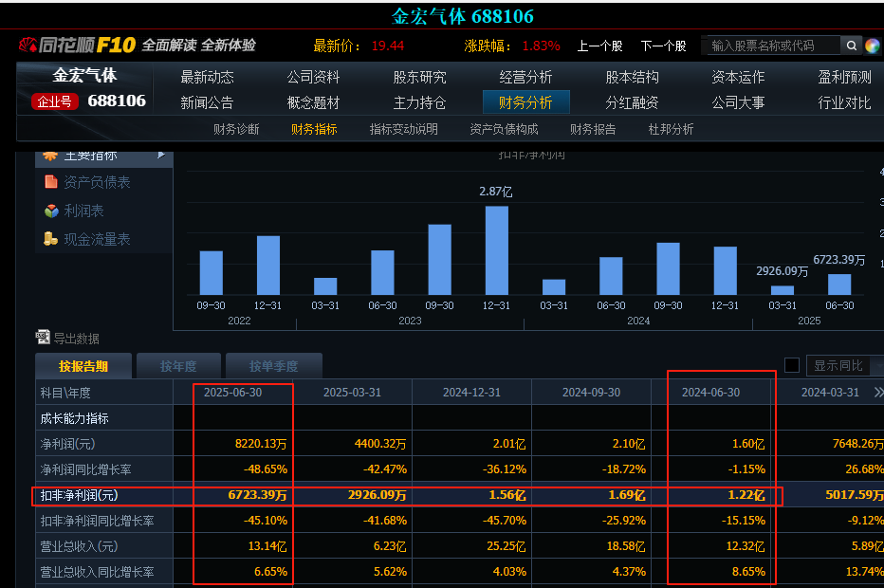Open 资产负债表 in the sidebar

click(x=97, y=181)
